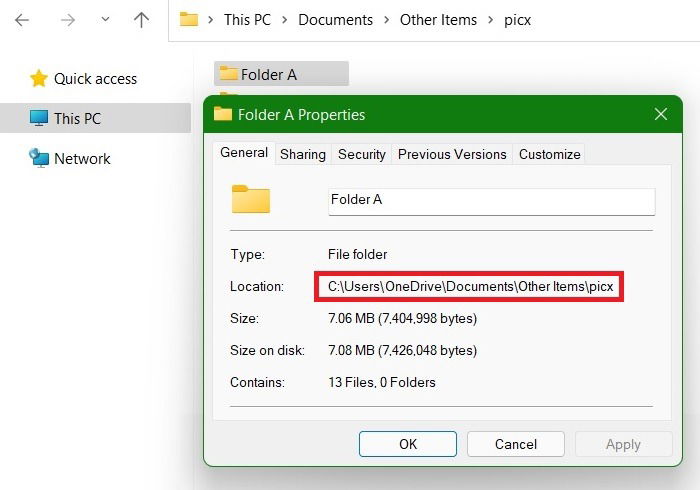Go back with the left arrow

pos(21,20)
